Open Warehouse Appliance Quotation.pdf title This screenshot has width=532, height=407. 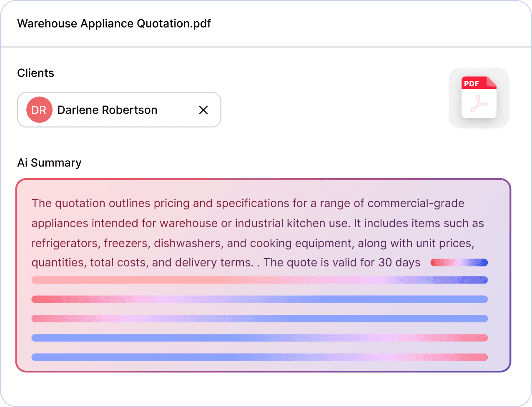point(114,24)
